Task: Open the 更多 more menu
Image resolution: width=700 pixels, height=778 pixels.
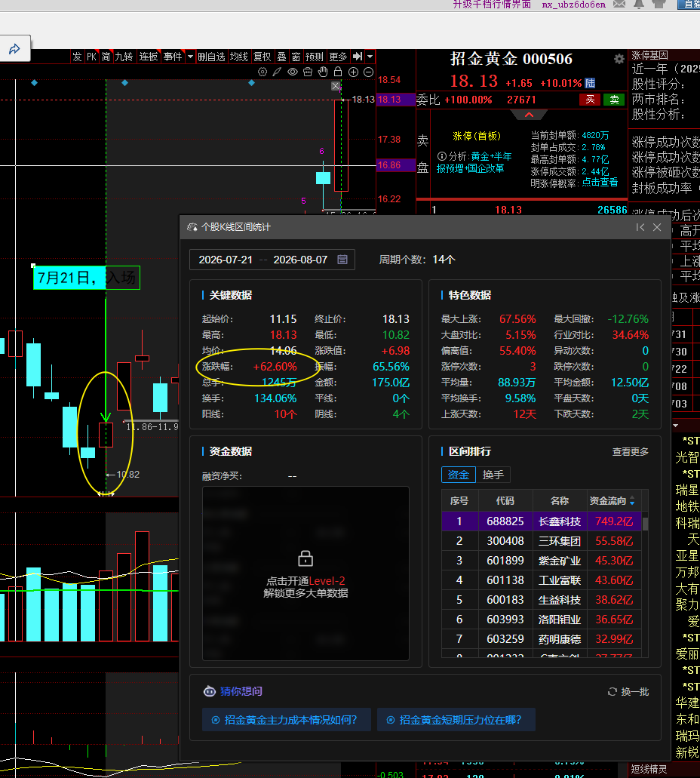Action: click(338, 57)
